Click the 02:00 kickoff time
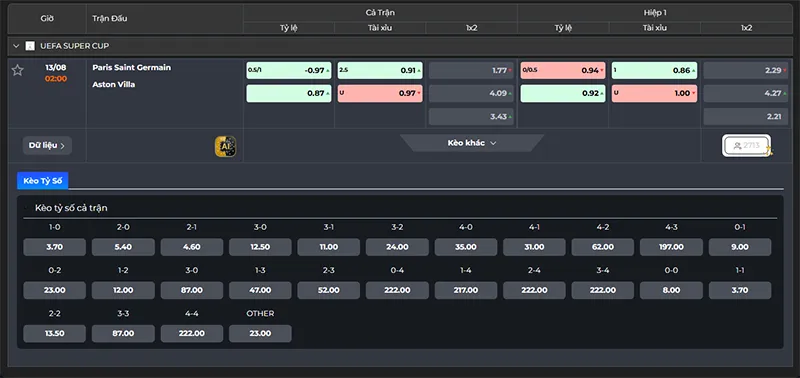The image size is (800, 378). click(56, 79)
